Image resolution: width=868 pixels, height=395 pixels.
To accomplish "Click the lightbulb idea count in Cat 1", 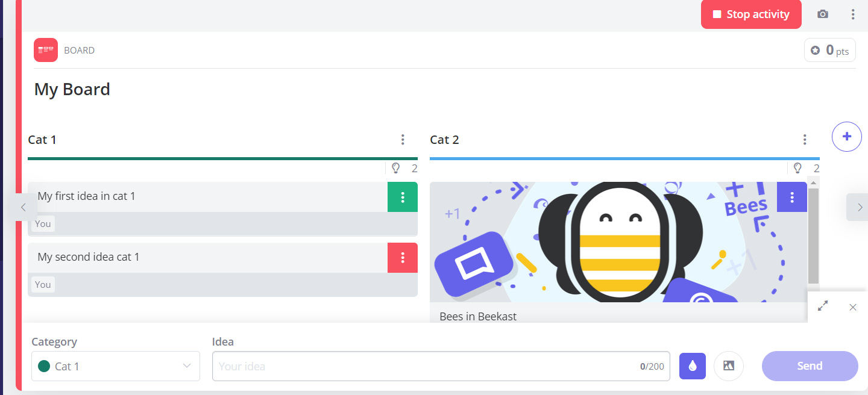I will pos(404,169).
